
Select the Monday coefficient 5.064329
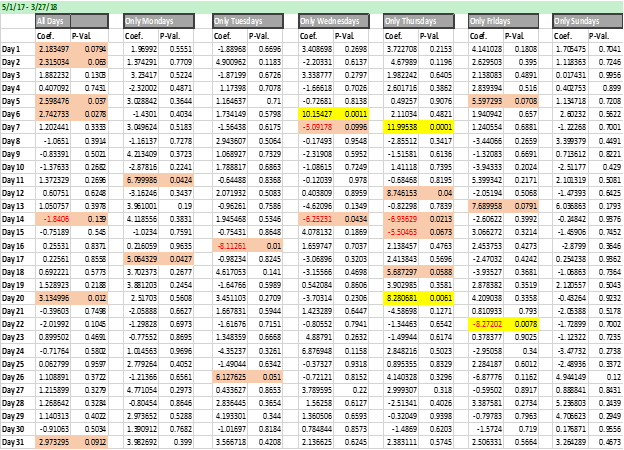(141, 259)
